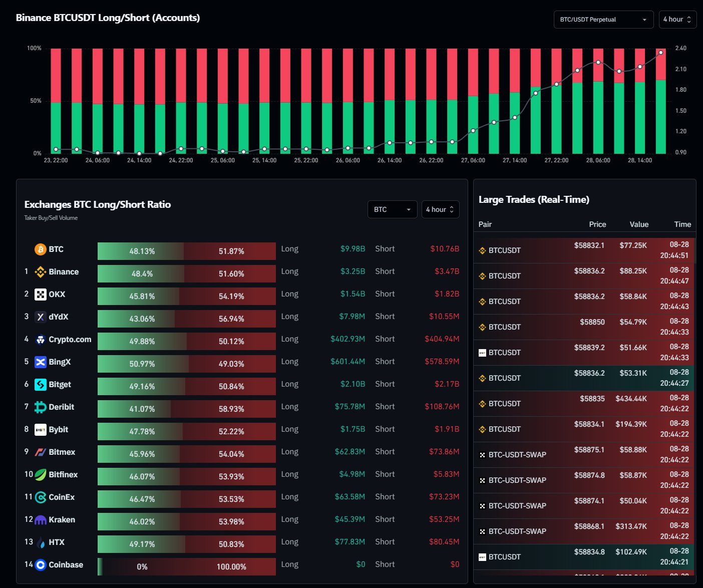Click the ratio line point above 28, 06:00
The width and height of the screenshot is (703, 588).
pyautogui.click(x=598, y=62)
